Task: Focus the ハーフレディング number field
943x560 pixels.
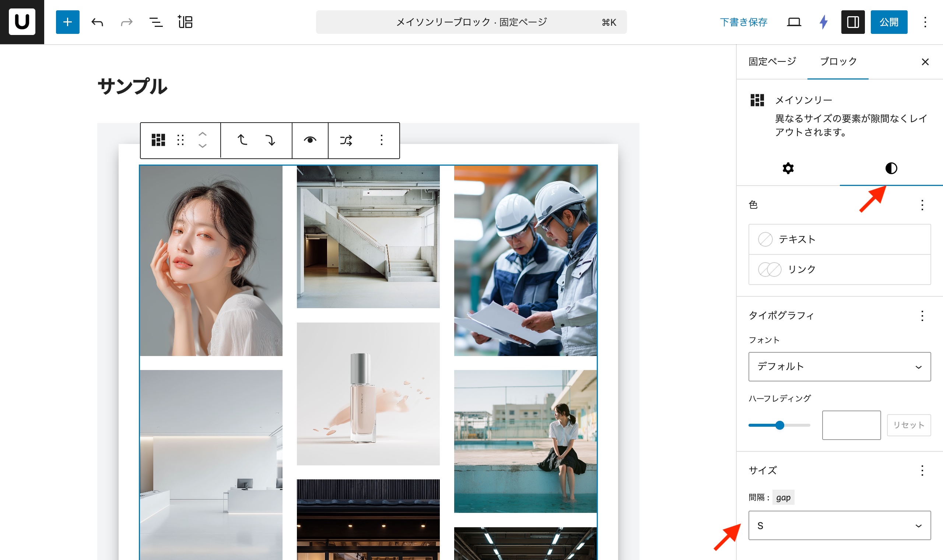Action: point(851,425)
